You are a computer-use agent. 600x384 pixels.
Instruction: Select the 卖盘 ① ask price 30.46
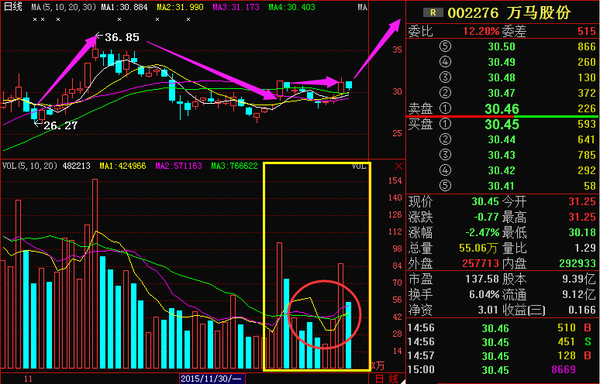[502, 109]
